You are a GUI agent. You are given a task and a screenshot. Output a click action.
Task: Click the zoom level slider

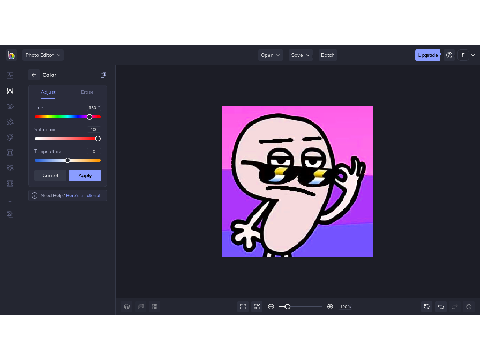[300, 306]
